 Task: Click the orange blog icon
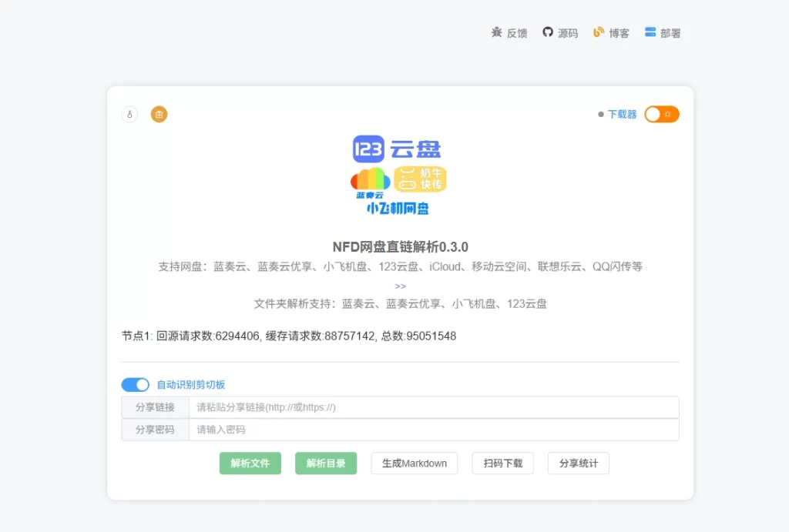(598, 32)
